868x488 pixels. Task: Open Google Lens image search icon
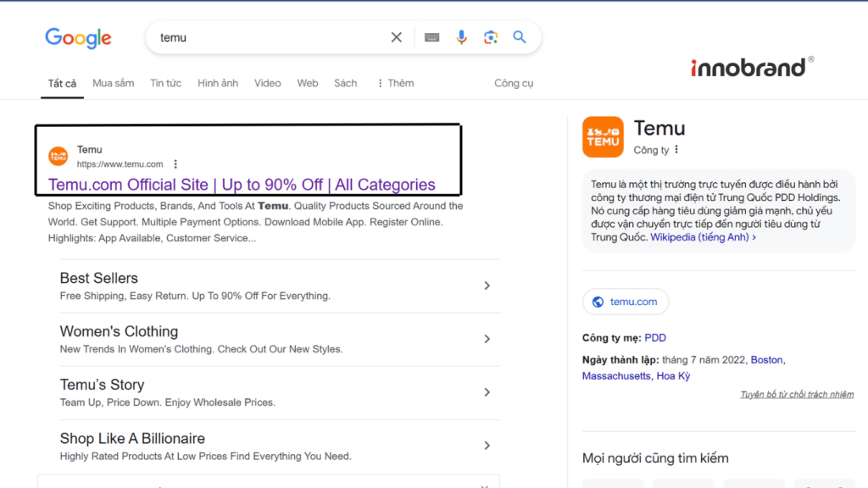(x=491, y=37)
